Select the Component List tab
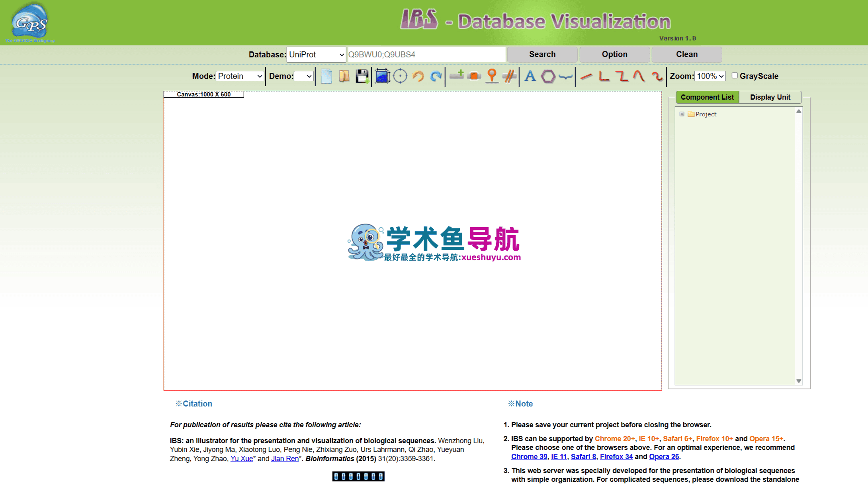This screenshot has width=868, height=485. (x=707, y=97)
